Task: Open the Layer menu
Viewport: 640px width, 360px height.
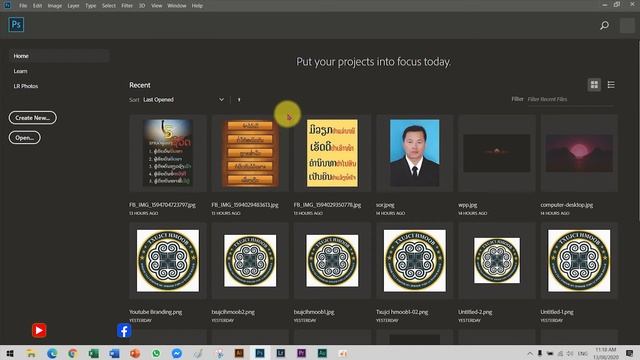Action: pyautogui.click(x=73, y=6)
